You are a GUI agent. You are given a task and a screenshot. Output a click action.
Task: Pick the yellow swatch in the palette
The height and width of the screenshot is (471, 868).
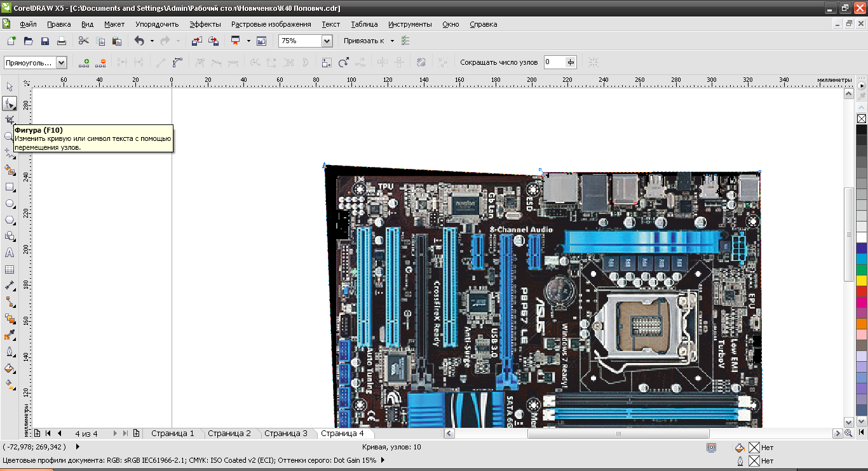click(x=862, y=280)
